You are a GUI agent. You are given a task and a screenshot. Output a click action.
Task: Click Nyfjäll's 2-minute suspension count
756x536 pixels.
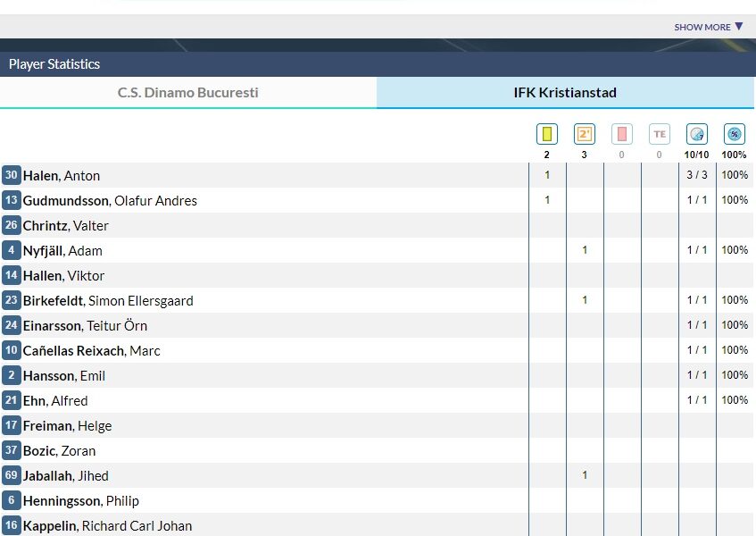(585, 250)
